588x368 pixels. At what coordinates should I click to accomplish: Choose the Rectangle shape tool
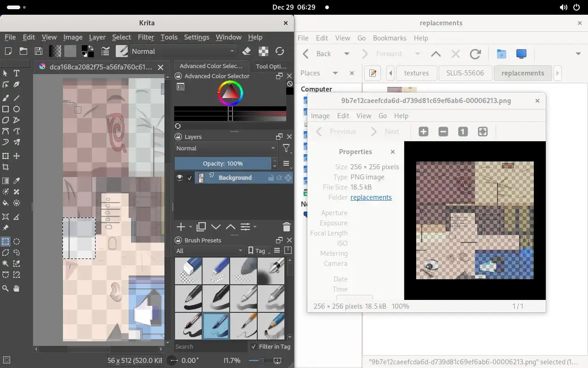6,109
